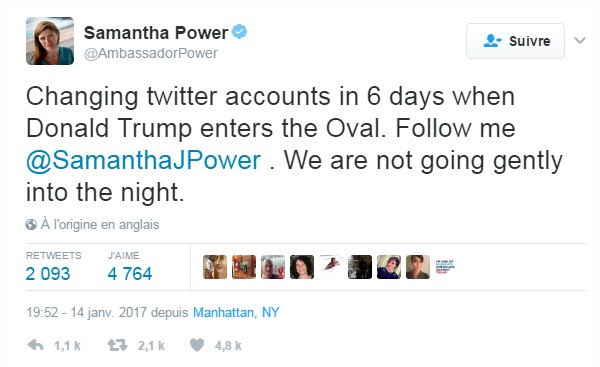Open the @SamanthaJPower mention link
Image resolution: width=600 pixels, height=367 pixels.
(x=143, y=160)
